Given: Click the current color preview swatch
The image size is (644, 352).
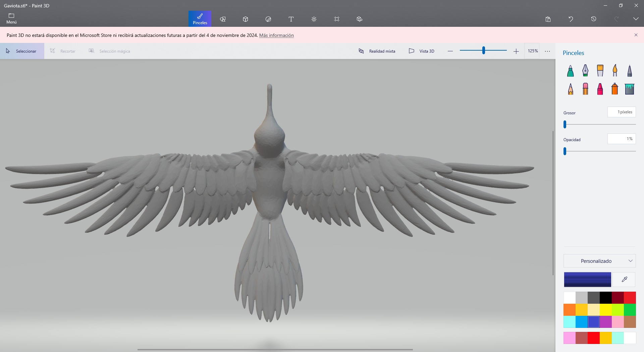Looking at the screenshot, I should 588,280.
